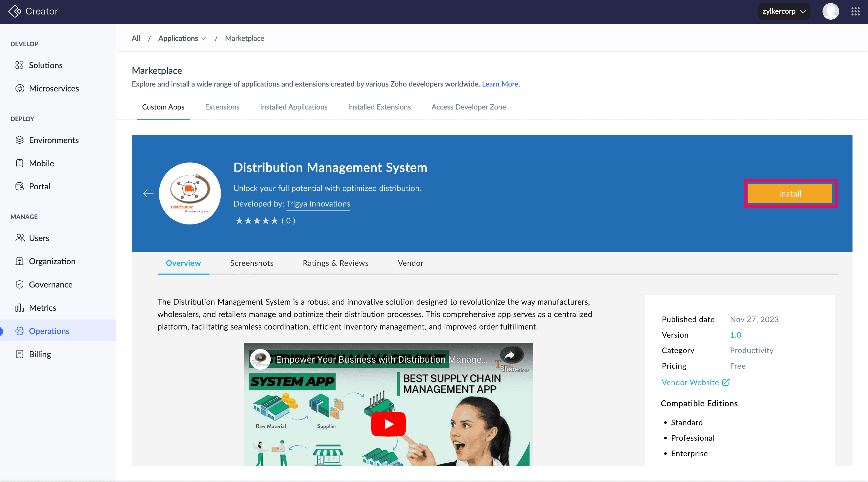Click the Zoho Creator logo
The image size is (868, 482).
point(14,11)
